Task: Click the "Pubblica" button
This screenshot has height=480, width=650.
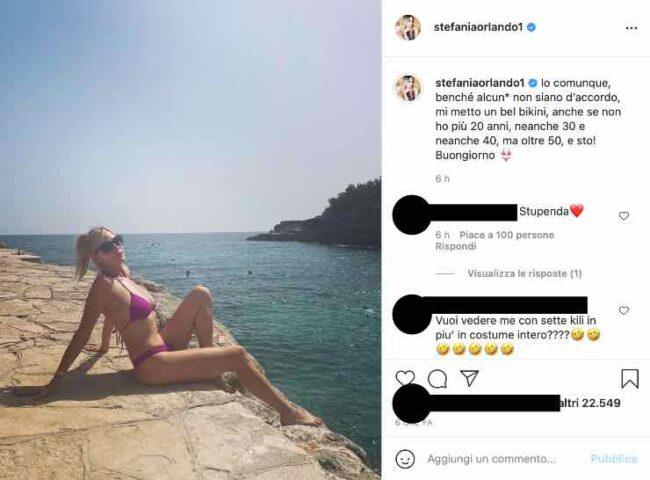Action: [x=614, y=458]
